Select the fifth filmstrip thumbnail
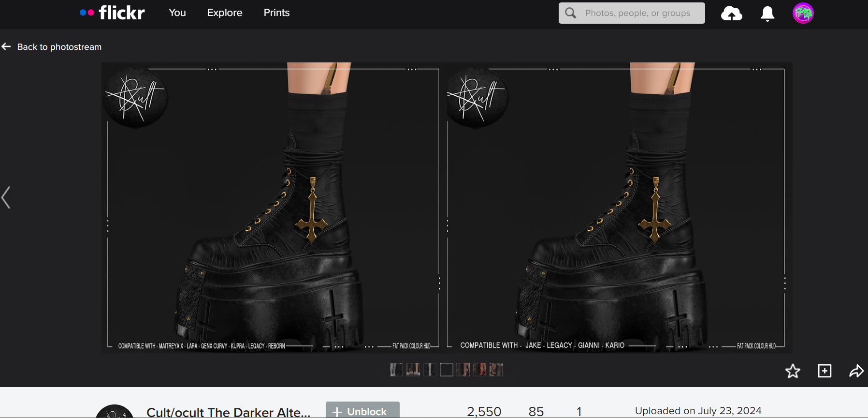The image size is (868, 418). click(x=463, y=370)
